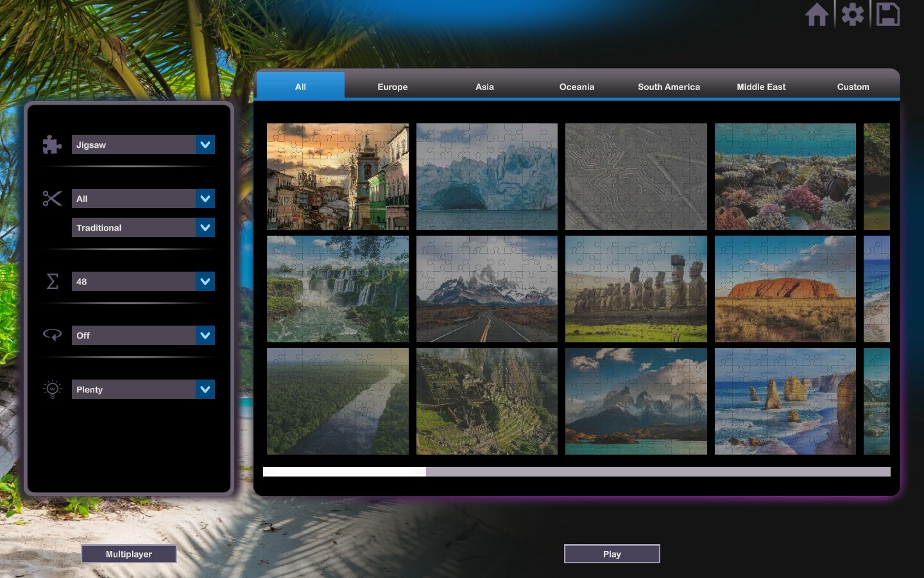Click the rotation arrow icon
This screenshot has width=924, height=578.
pos(52,335)
